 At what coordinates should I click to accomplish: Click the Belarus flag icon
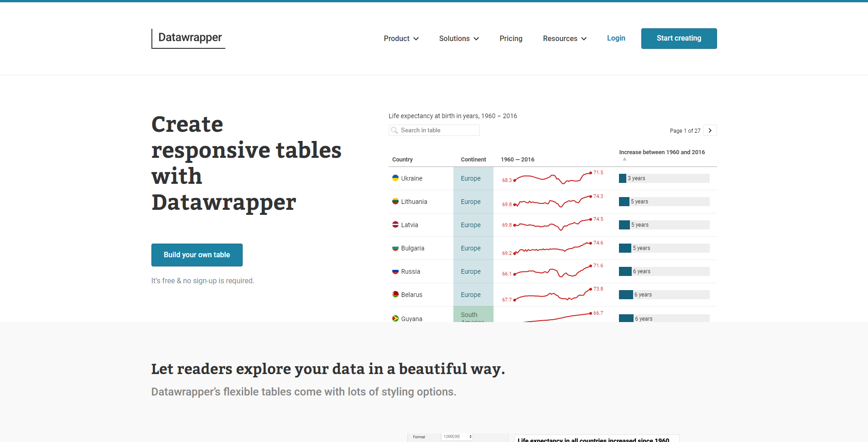point(395,295)
